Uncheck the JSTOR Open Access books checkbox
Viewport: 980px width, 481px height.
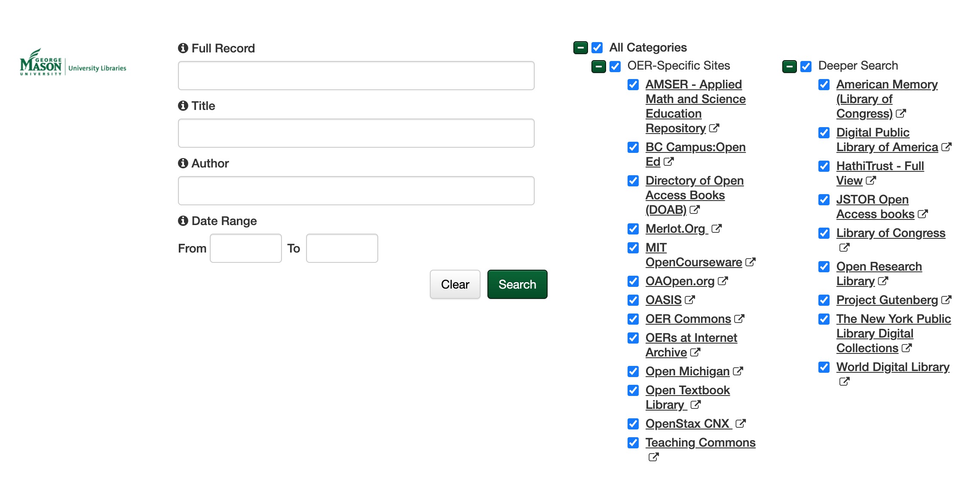(824, 200)
